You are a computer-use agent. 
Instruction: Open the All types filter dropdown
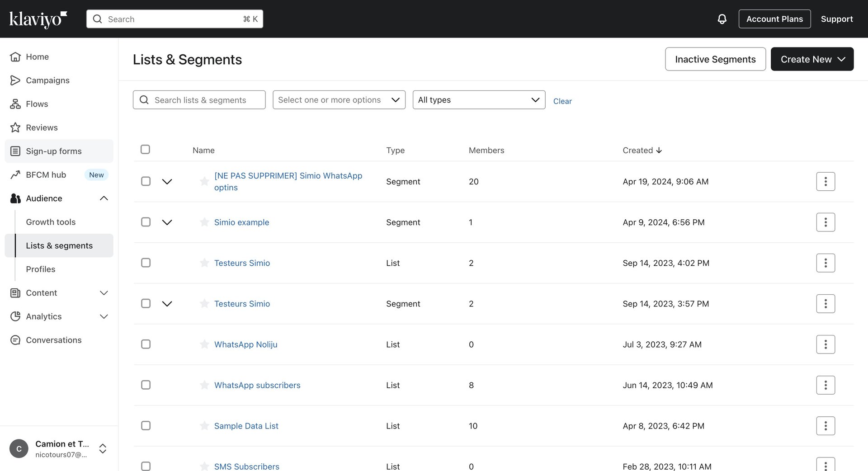478,100
